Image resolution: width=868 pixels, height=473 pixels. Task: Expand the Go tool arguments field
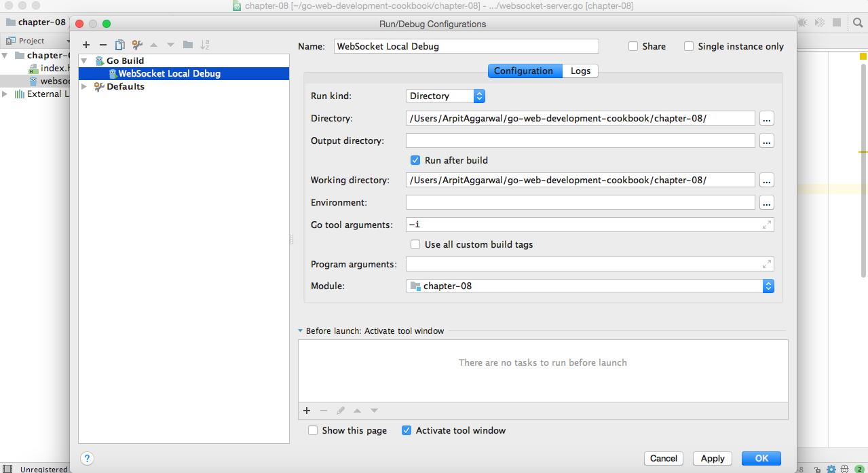767,225
